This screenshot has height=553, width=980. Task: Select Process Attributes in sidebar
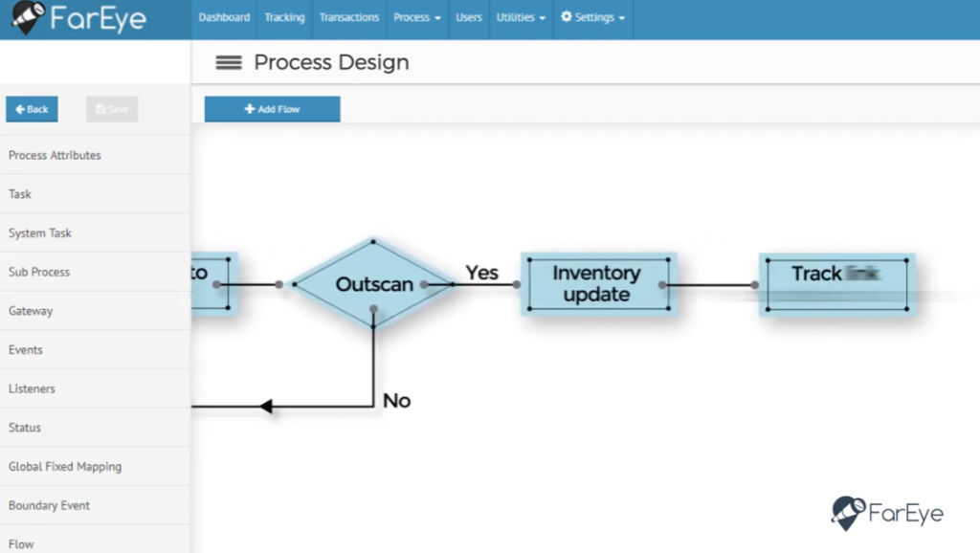[x=55, y=155]
